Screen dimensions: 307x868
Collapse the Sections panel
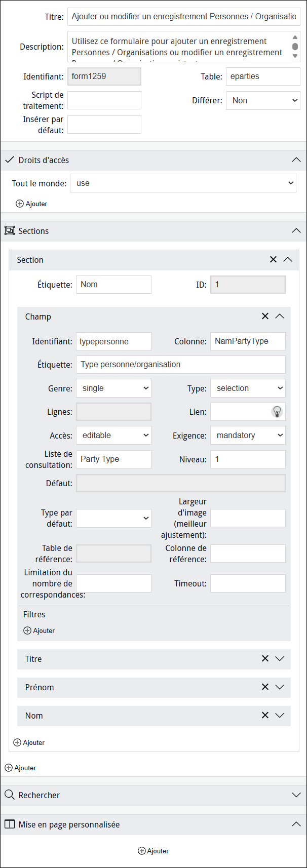[x=296, y=231]
